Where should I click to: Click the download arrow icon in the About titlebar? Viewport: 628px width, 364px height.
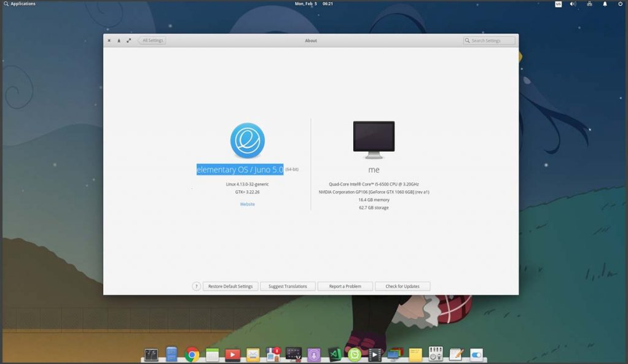119,41
